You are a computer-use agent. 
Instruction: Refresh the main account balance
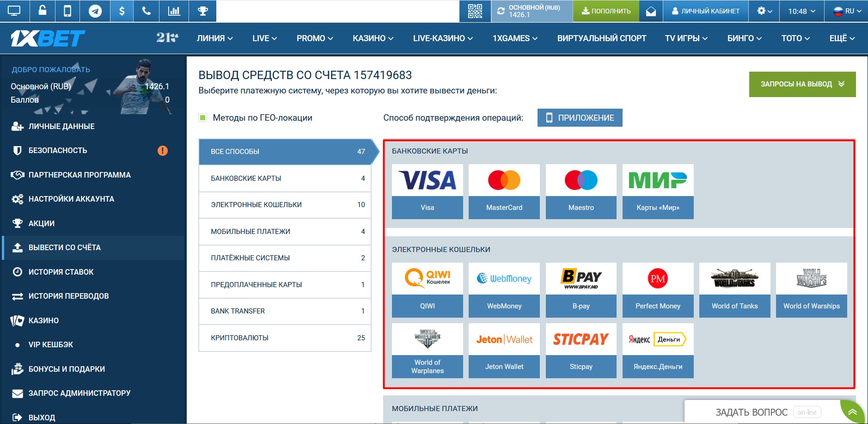point(501,11)
